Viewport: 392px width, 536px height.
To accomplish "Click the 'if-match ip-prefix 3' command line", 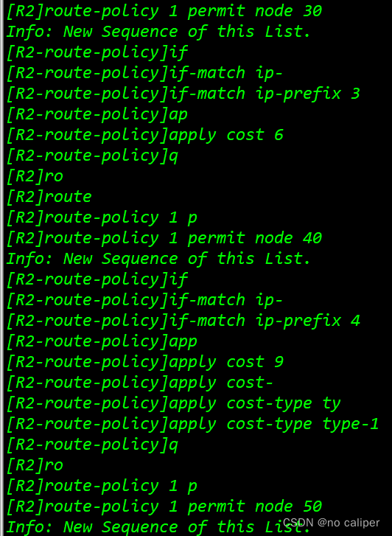I will tap(183, 94).
